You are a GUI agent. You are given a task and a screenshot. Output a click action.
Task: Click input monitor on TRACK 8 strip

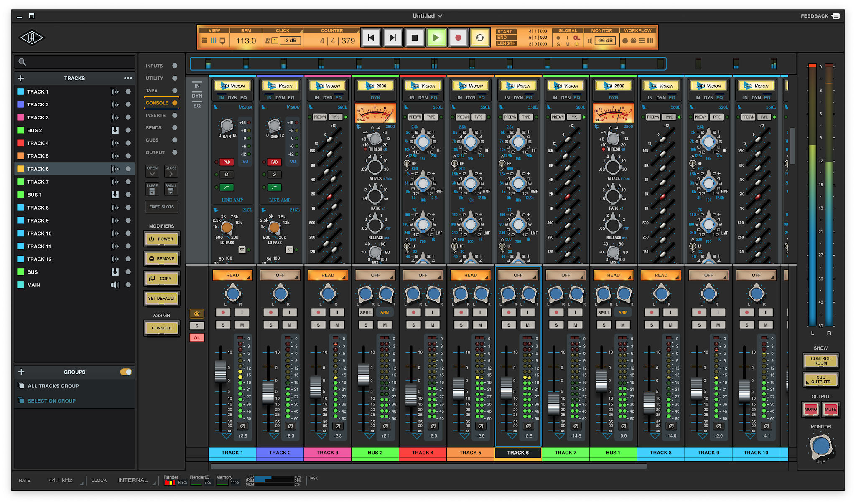point(671,312)
